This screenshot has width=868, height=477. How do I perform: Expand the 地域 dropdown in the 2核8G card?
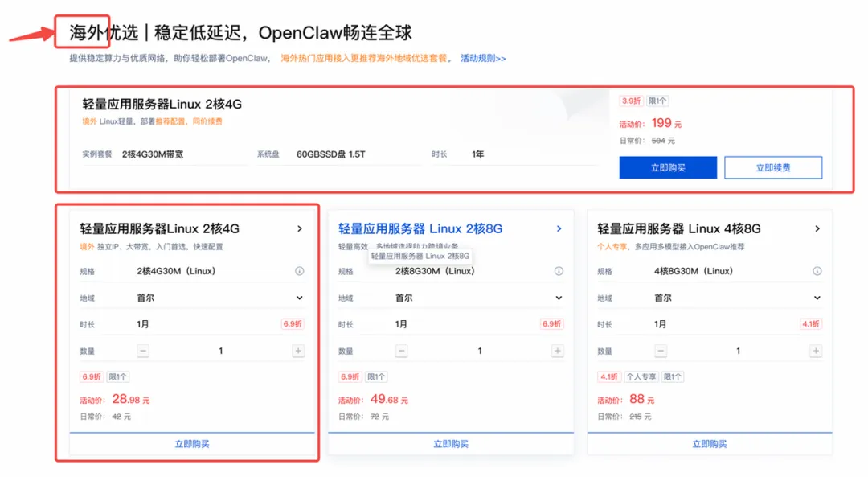[559, 298]
